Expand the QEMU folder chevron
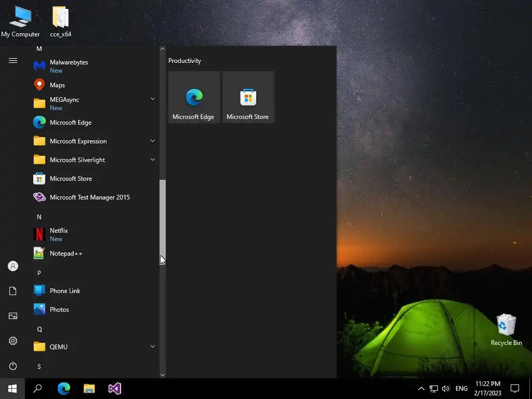The image size is (532, 399). [x=153, y=347]
